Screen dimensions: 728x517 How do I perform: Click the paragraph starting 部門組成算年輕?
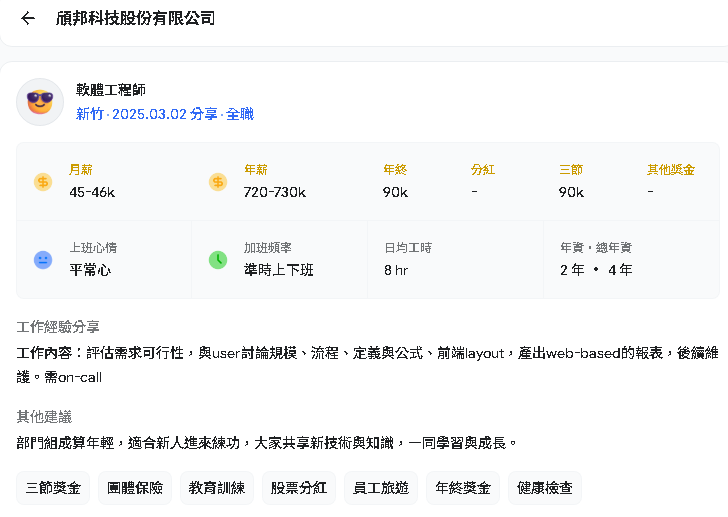point(267,443)
